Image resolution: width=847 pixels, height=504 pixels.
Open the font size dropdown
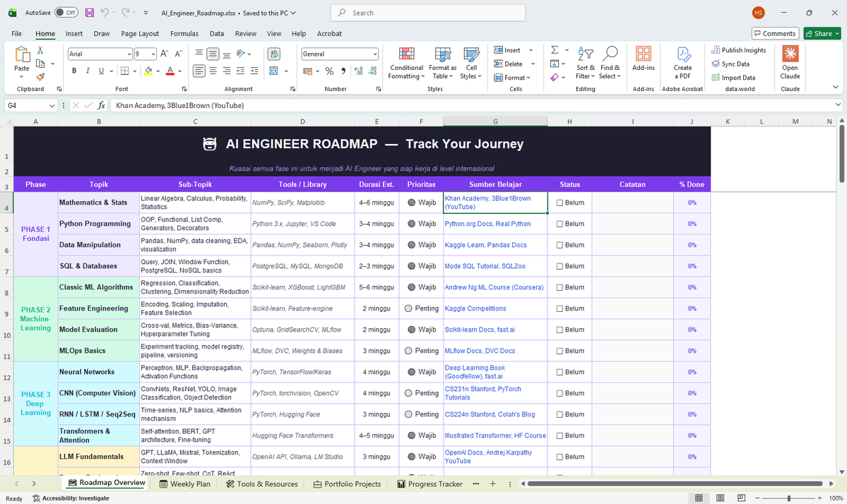coord(153,54)
